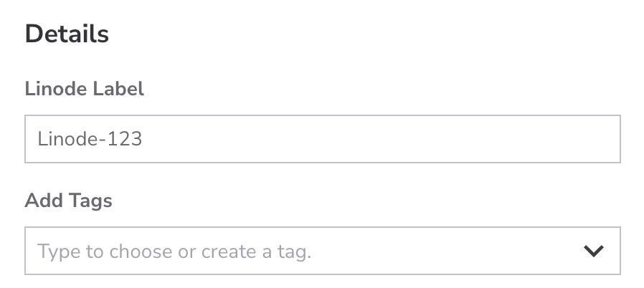Activate the tag selection input
Screen dimensions: 644x288
[x=301, y=251]
